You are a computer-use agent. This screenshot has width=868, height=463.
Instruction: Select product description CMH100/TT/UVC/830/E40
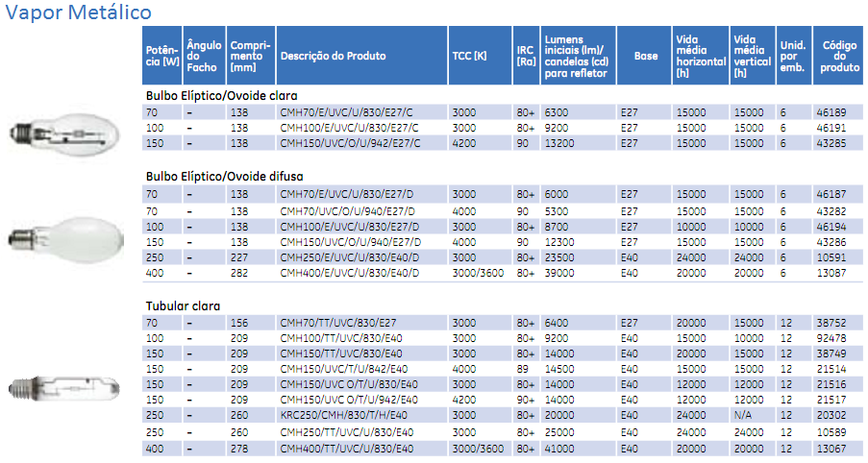341,338
